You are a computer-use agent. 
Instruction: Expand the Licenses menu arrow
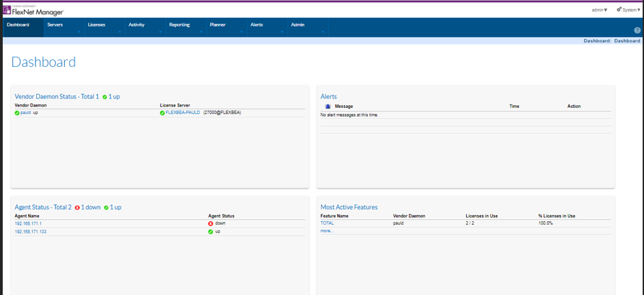(120, 32)
